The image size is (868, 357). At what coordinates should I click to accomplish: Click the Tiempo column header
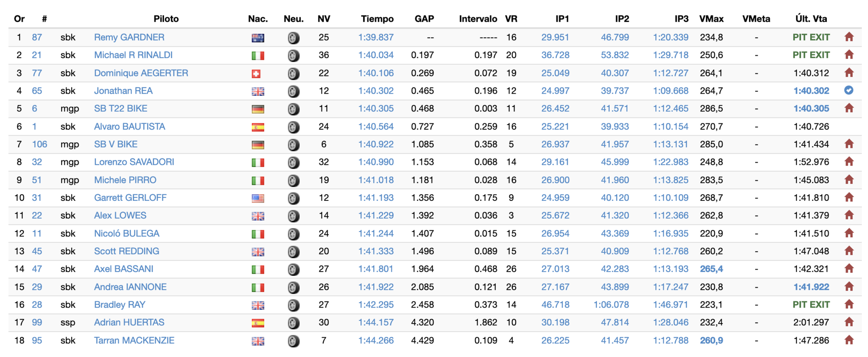(x=377, y=19)
